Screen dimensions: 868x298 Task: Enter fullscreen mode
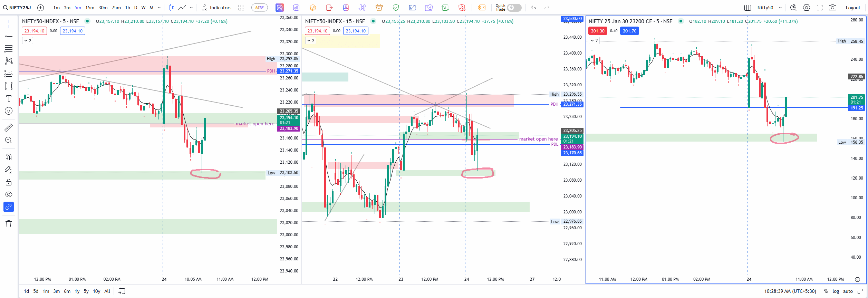820,8
